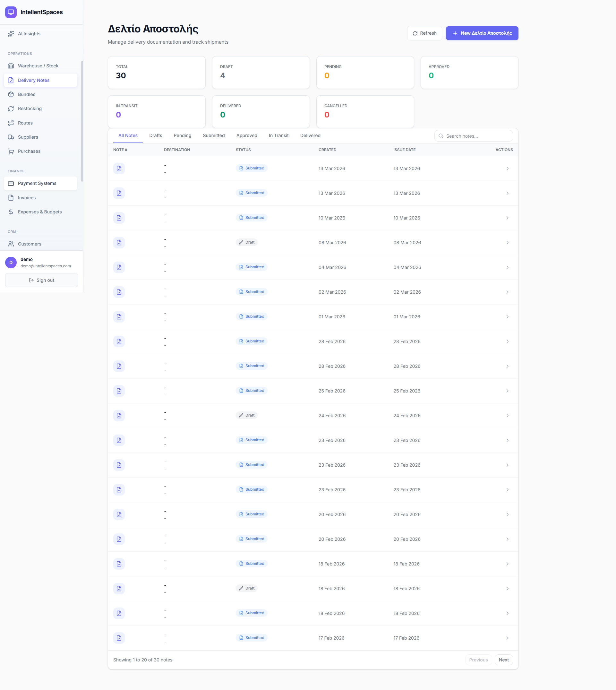Screen dimensions: 616x690
Task: Open Payment Systems
Action: pos(41,183)
